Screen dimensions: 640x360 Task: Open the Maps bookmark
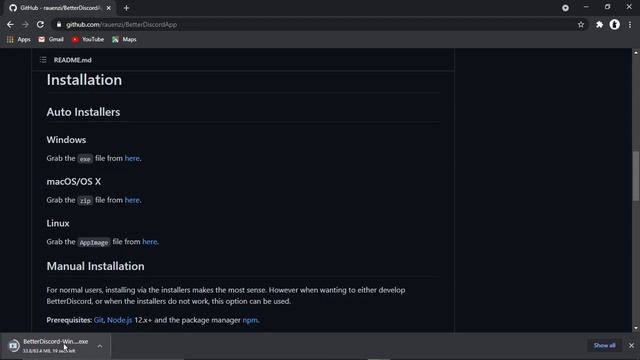point(124,39)
